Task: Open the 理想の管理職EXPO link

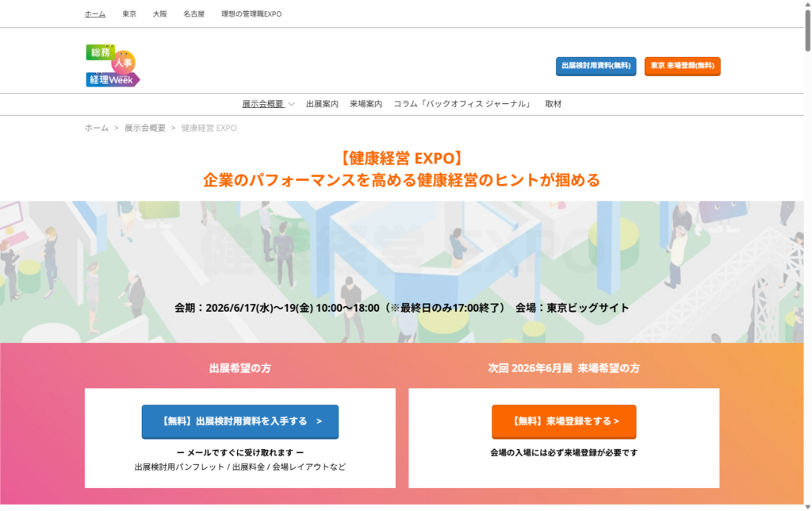Action: click(x=251, y=14)
